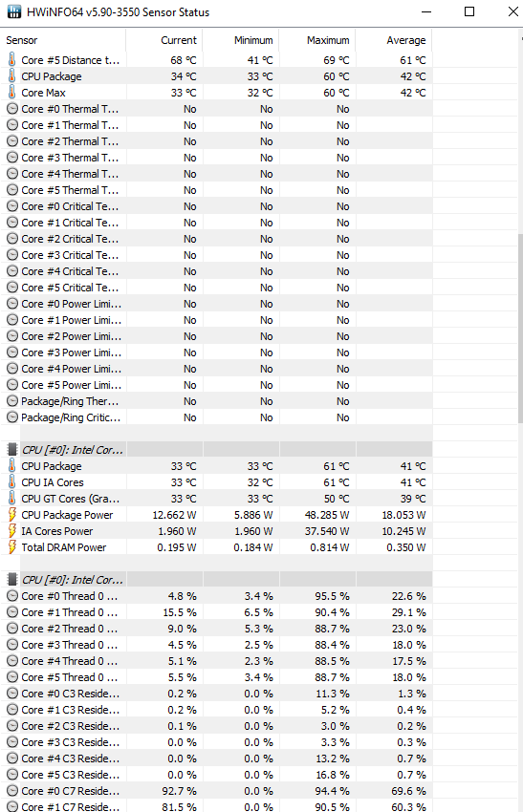Click the chip icon of the second CPU [#0] section
Viewport: 523px width, 812px height.
11,579
